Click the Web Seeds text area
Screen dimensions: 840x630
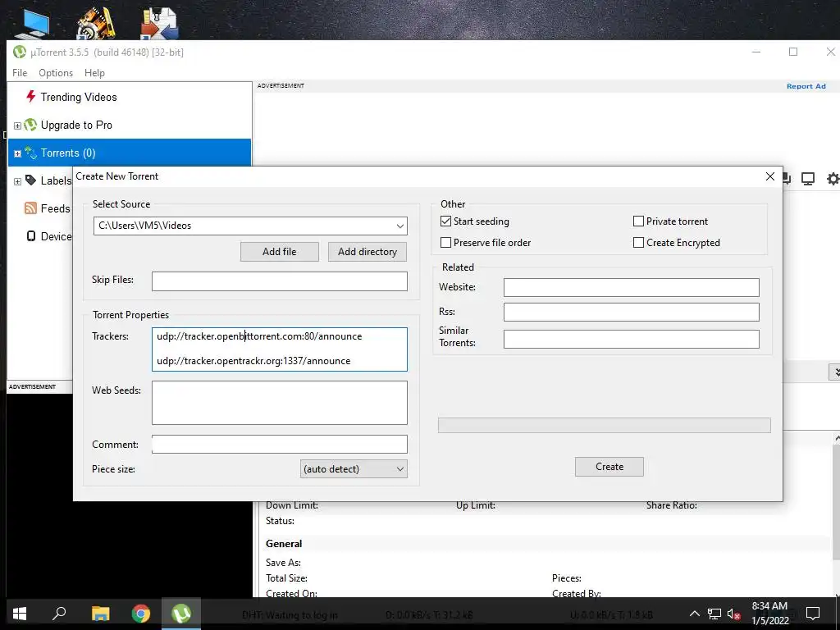[280, 403]
